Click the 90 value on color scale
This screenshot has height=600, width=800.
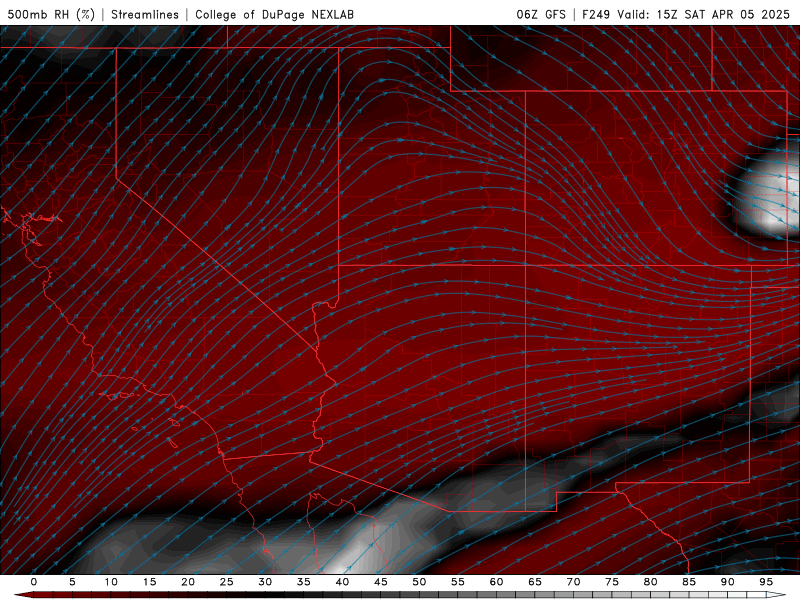pos(727,582)
